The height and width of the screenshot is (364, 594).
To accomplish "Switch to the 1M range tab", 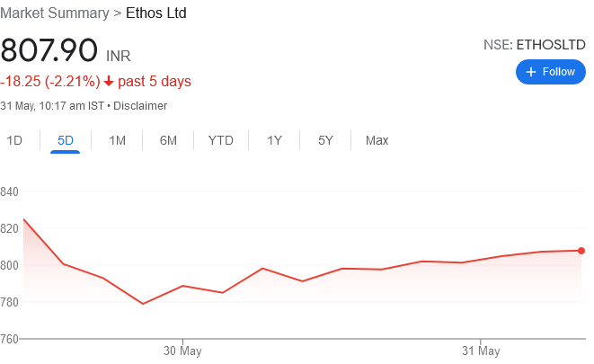I will click(117, 140).
